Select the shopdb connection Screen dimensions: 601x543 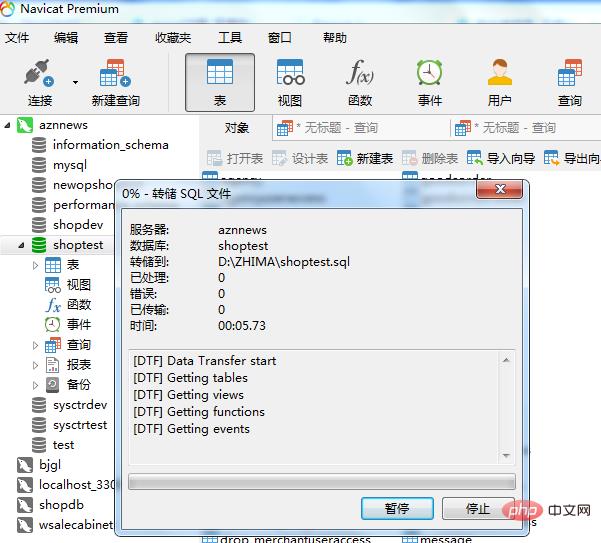pyautogui.click(x=50, y=505)
